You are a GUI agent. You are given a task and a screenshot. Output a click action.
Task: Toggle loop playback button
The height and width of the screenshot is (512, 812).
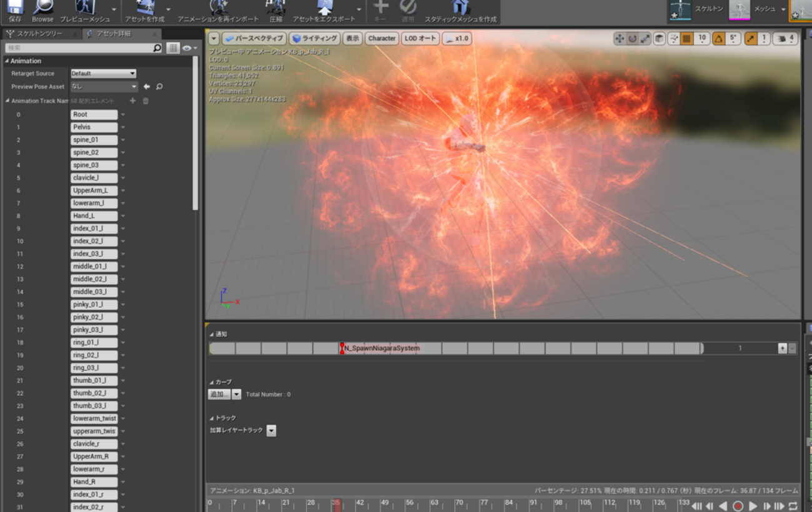[x=793, y=506]
